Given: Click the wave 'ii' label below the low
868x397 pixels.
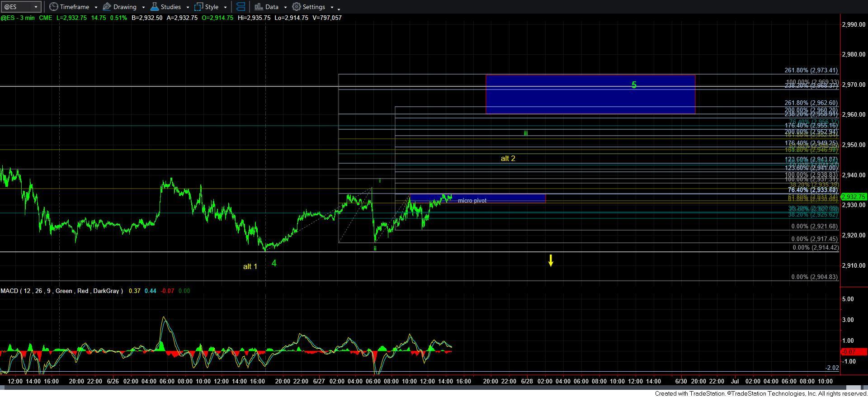Looking at the screenshot, I should point(375,248).
